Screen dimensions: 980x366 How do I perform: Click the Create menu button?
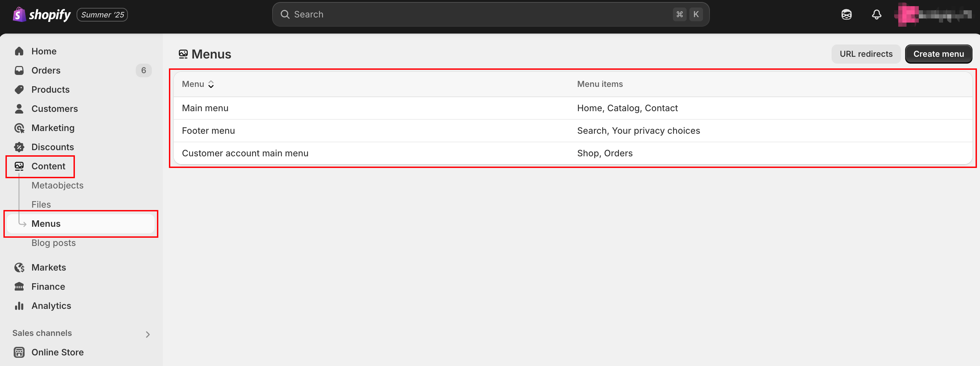coord(939,54)
